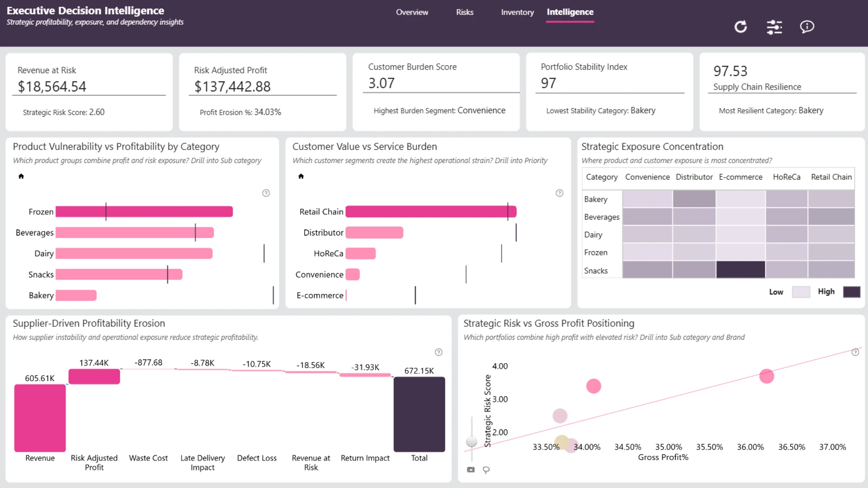Select the lasso selection tool under scatter chart
Screen dimensions: 868x488
click(x=486, y=470)
